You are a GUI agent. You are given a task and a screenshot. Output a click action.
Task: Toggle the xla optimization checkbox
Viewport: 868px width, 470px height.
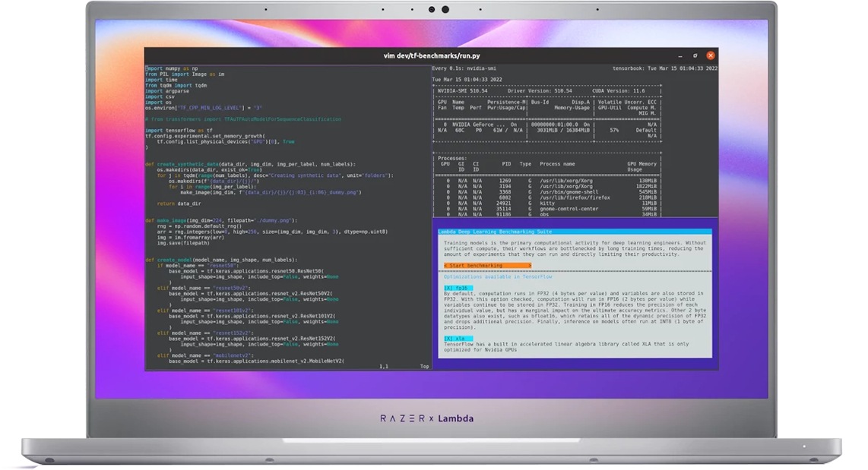[458, 337]
